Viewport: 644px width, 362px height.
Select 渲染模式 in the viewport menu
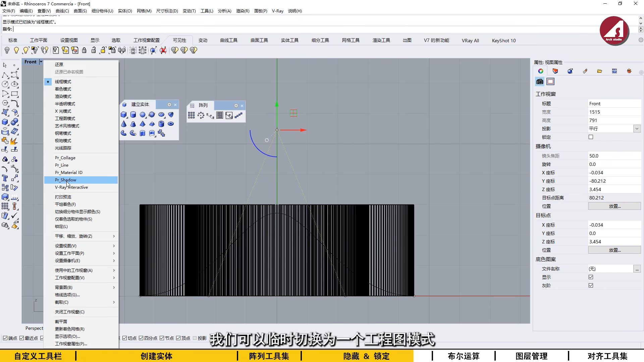[x=81, y=97]
